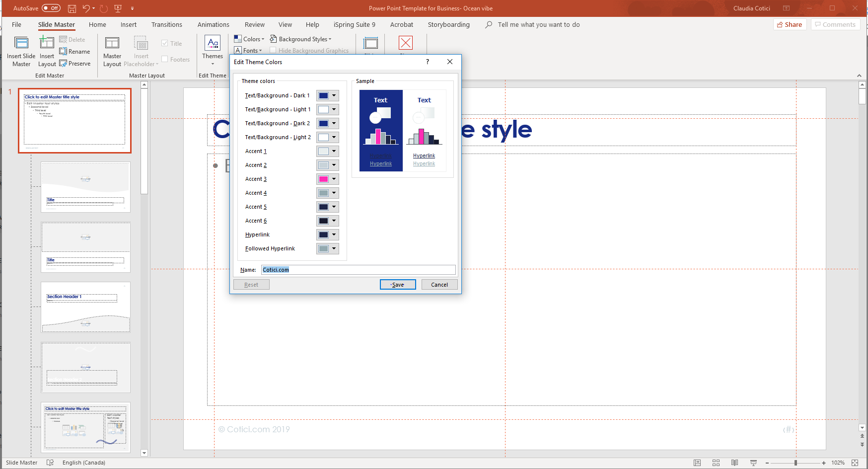Click the zoom out minus icon
868x469 pixels.
pos(767,463)
